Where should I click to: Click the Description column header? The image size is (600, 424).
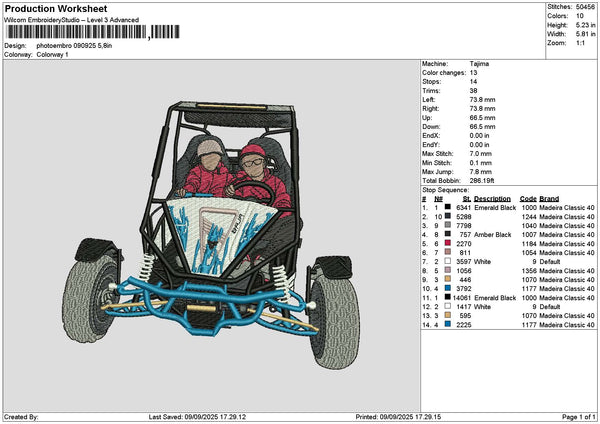click(492, 199)
